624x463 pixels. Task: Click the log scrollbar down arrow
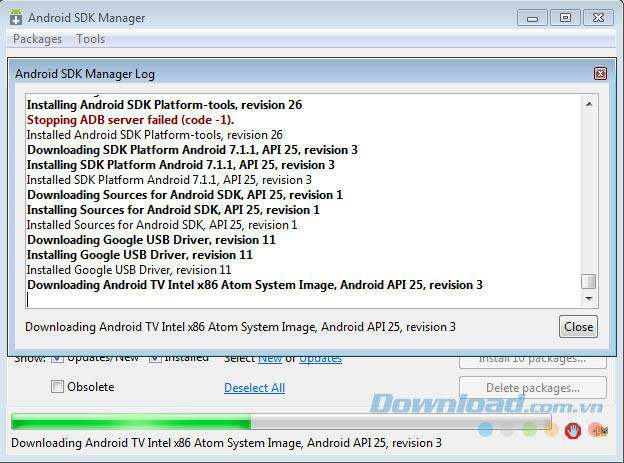(589, 299)
